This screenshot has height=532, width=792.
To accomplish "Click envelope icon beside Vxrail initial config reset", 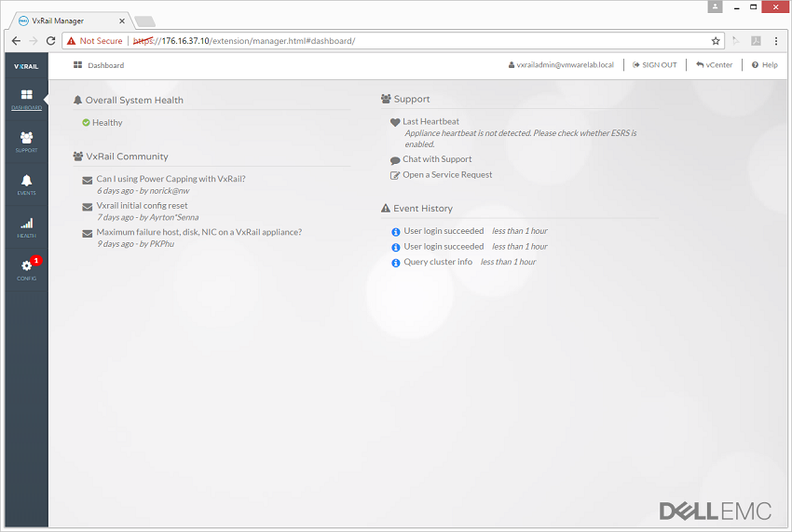I will (87, 207).
